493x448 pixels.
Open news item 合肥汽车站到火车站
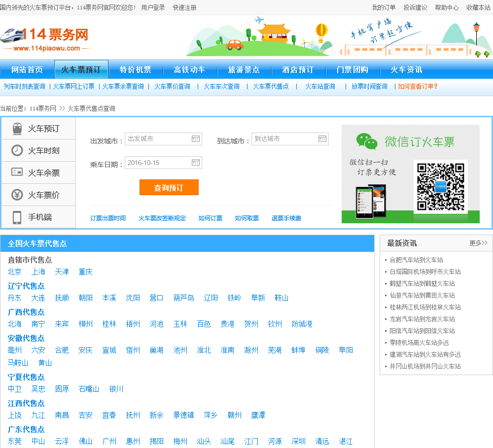point(416,260)
